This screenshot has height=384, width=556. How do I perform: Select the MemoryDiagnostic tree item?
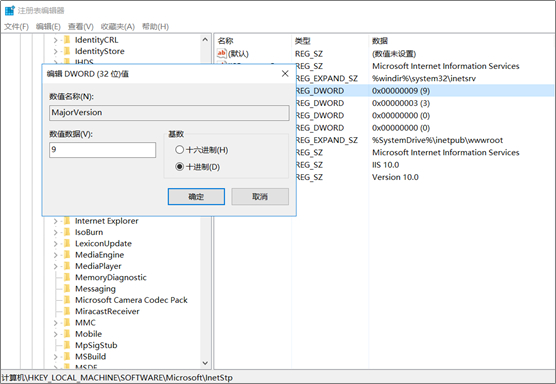(x=111, y=277)
